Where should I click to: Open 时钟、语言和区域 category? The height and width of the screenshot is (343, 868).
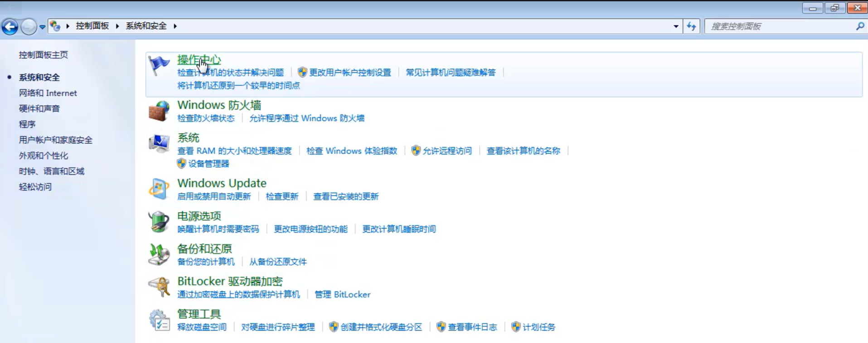52,171
